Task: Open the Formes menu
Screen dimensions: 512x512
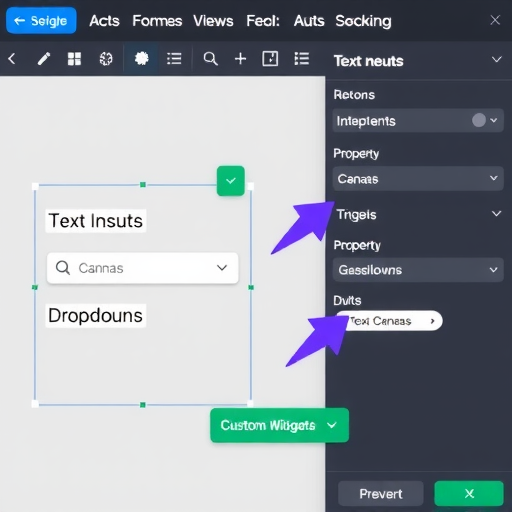Action: click(x=157, y=21)
